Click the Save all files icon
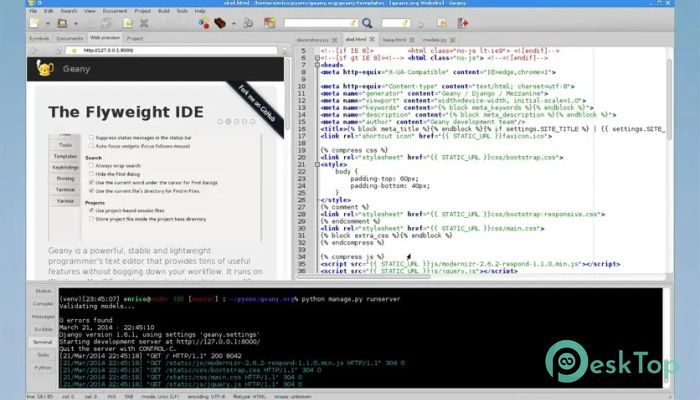700x400 pixels. coord(106,23)
